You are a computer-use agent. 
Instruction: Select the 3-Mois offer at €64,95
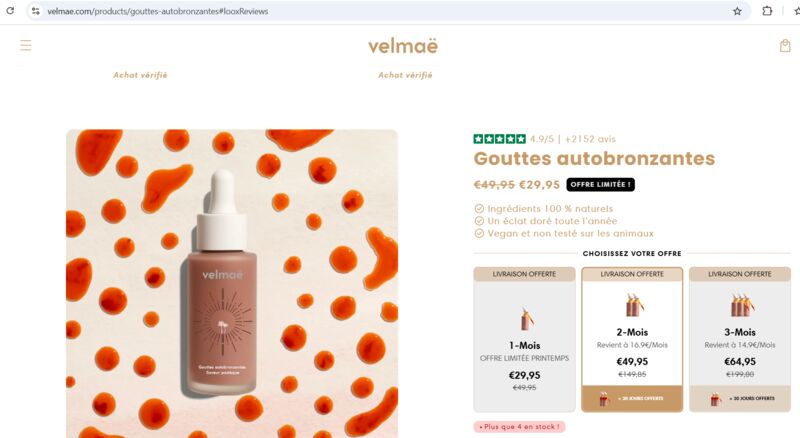tap(740, 339)
